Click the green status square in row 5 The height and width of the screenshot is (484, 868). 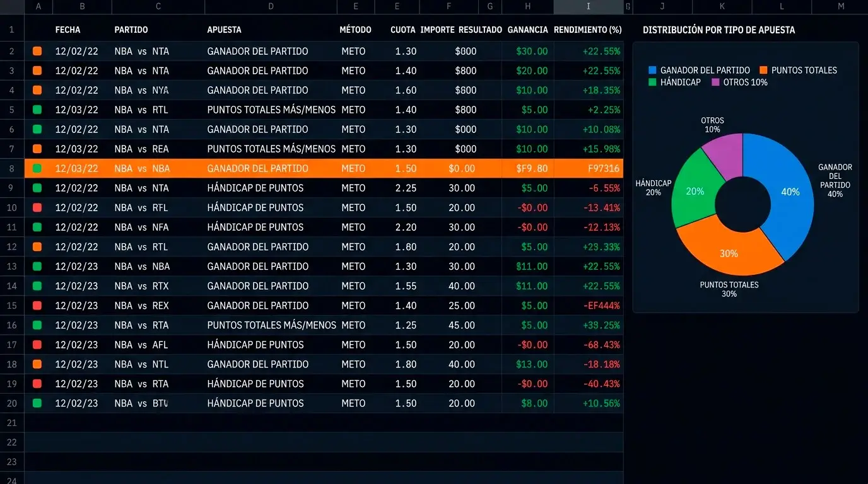37,110
